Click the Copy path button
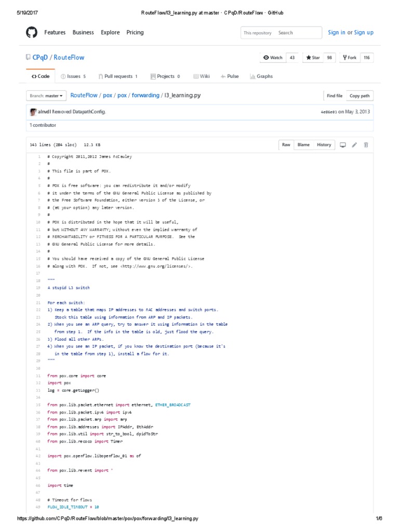399x532 pixels. pyautogui.click(x=360, y=96)
